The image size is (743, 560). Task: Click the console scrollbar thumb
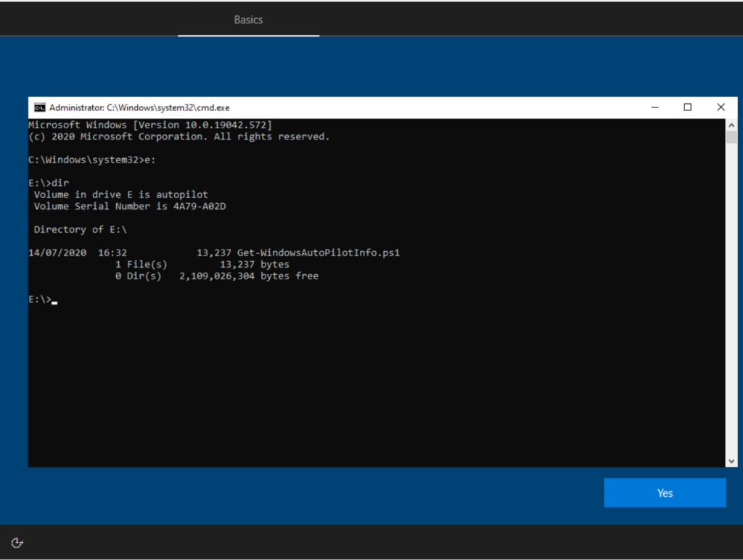[731, 138]
